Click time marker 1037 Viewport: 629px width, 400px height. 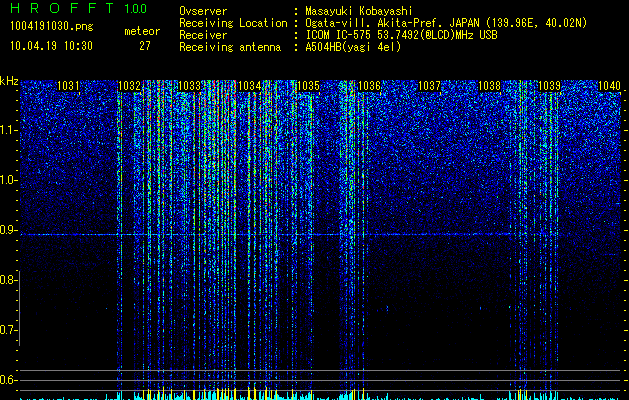pyautogui.click(x=429, y=85)
